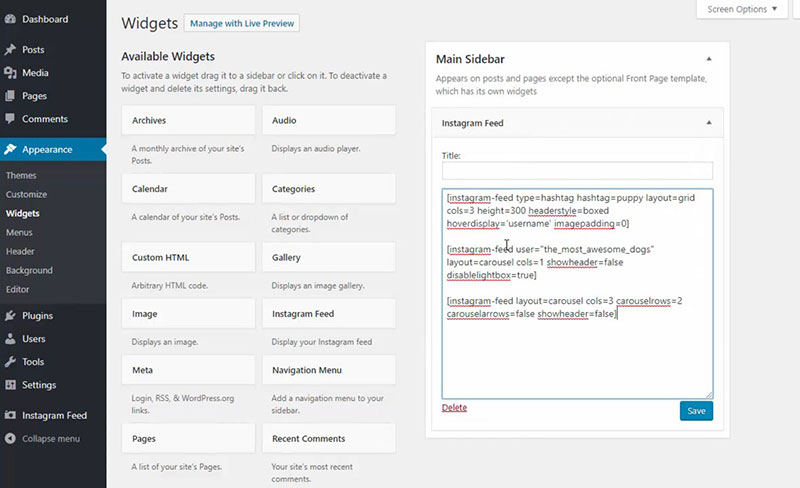Viewport: 800px width, 488px height.
Task: Select the Custom HTML available widget
Action: tap(188, 257)
